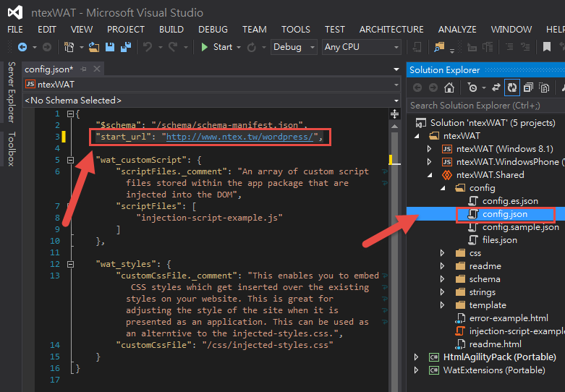This screenshot has width=565, height=392.
Task: Click the Navigate Backward arrow in main toolbar
Action: [22, 47]
